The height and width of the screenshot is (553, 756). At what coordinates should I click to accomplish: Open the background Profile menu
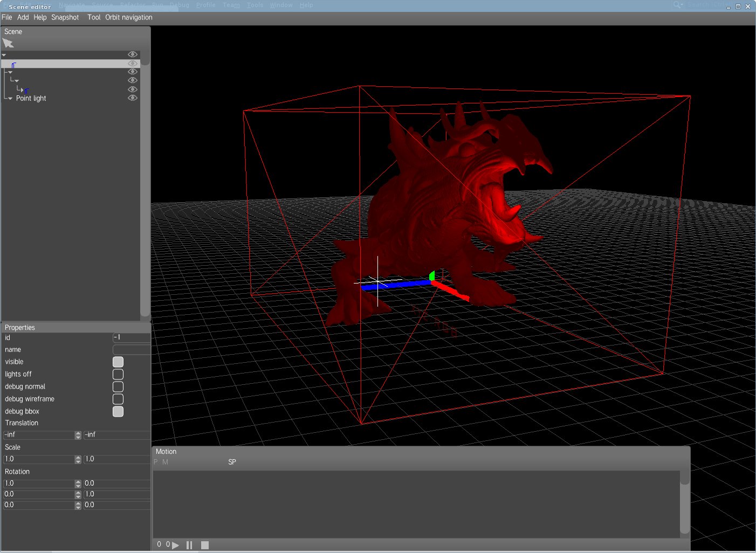pos(205,5)
